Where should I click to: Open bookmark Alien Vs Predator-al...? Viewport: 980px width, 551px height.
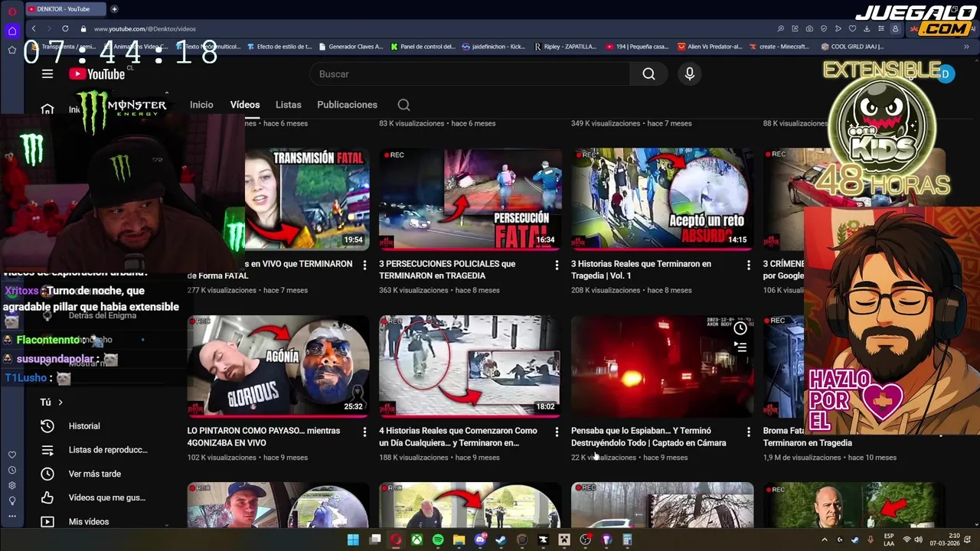710,47
